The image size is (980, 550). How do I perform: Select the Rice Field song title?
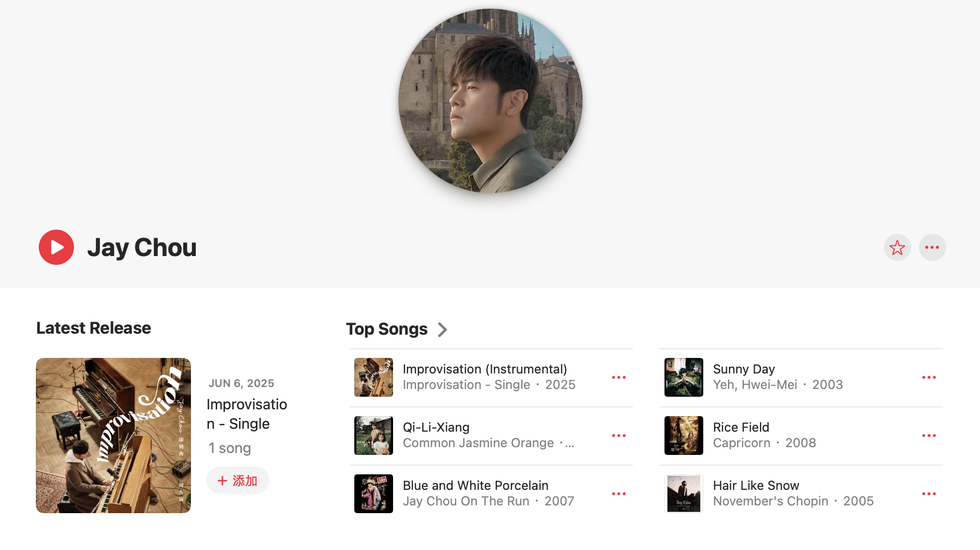click(x=741, y=427)
